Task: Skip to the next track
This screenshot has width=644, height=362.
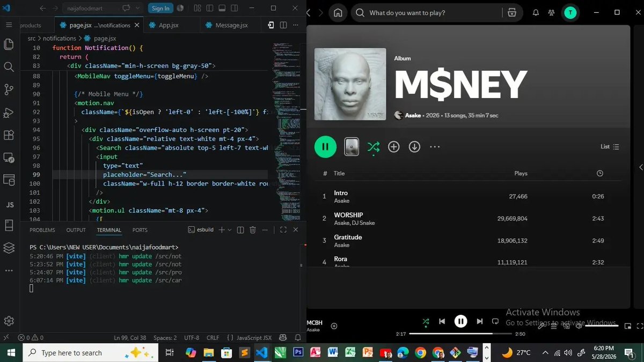Action: click(480, 321)
